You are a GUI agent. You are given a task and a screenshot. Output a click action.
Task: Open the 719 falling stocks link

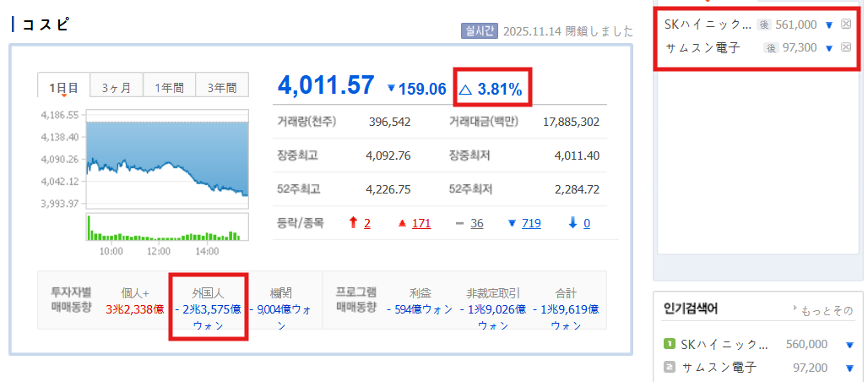click(x=531, y=223)
